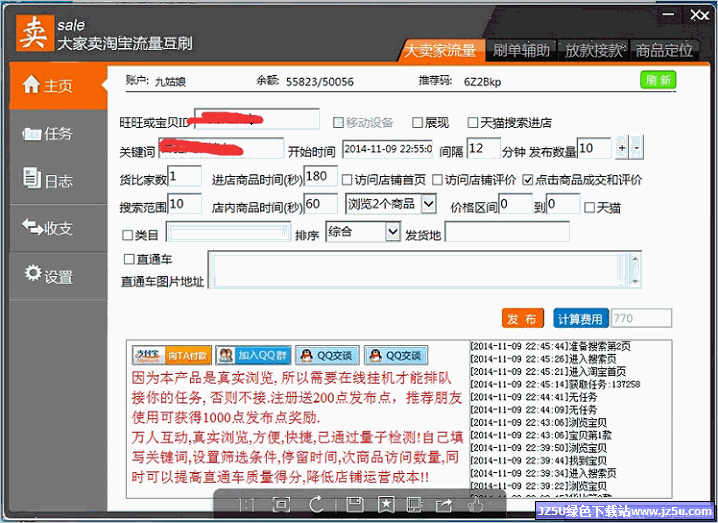Click the 价格区间 minimum price field
The width and height of the screenshot is (718, 523).
pos(516,203)
